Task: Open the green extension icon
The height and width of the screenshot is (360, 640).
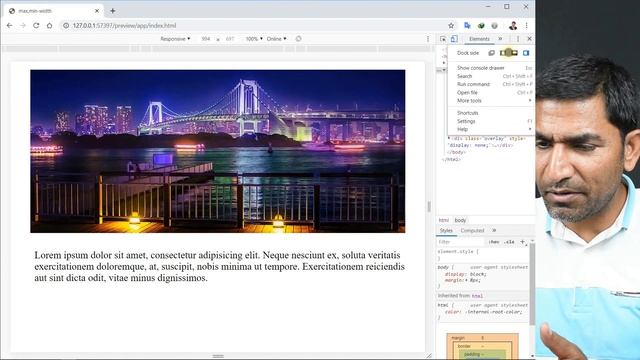Action: click(481, 25)
